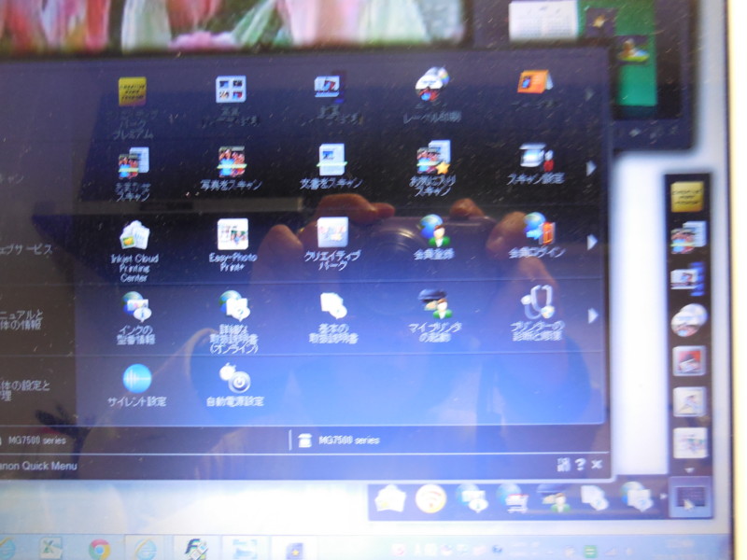Screen dimensions: 747x560
Task: Expand arrow beside プリンターの診断と修復 row
Action: (593, 315)
